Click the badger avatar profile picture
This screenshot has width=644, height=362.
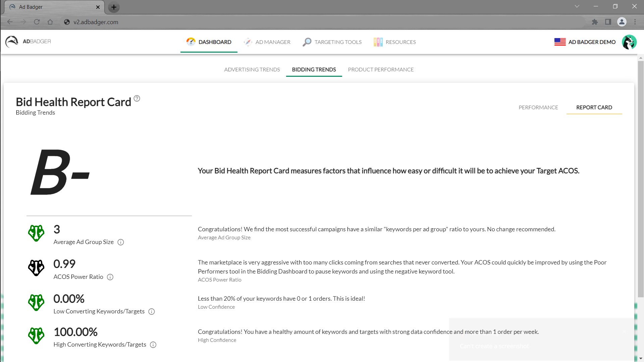[629, 42]
